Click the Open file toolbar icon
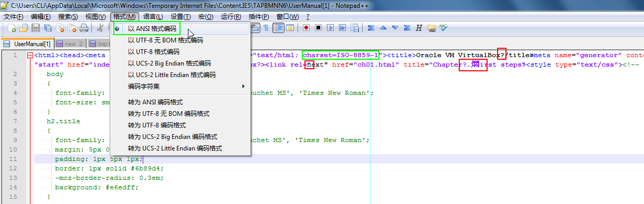644x204 pixels. (24, 28)
